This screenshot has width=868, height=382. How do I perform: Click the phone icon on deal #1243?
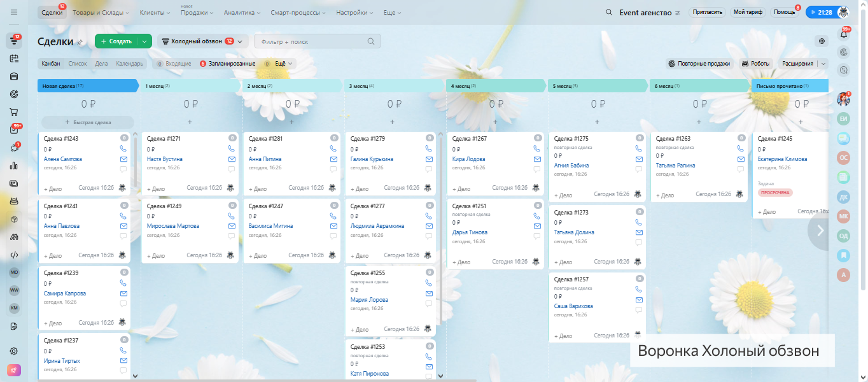pos(123,148)
